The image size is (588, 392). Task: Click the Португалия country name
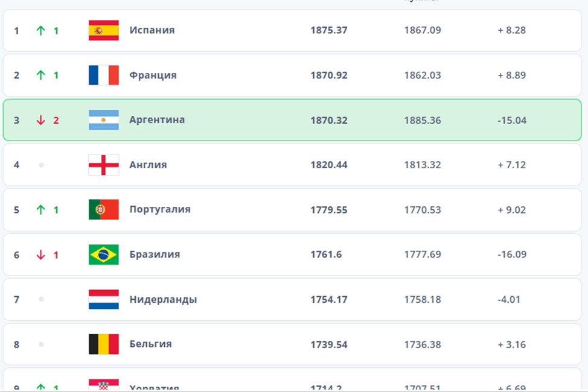159,209
